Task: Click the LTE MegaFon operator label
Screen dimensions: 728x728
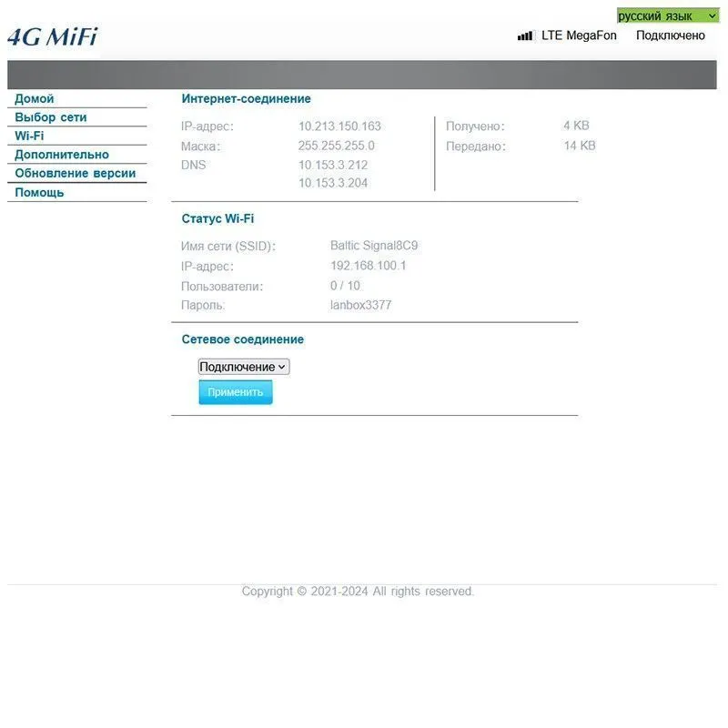Action: (x=579, y=35)
